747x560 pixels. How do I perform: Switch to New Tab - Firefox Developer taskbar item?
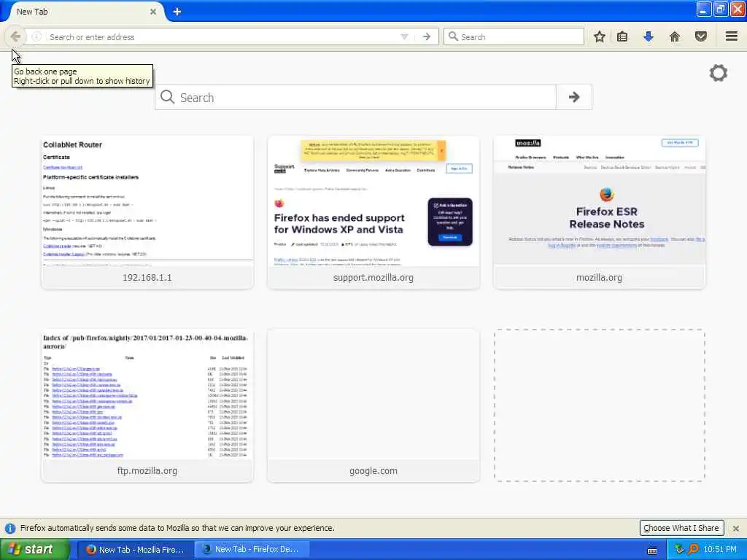(252, 550)
